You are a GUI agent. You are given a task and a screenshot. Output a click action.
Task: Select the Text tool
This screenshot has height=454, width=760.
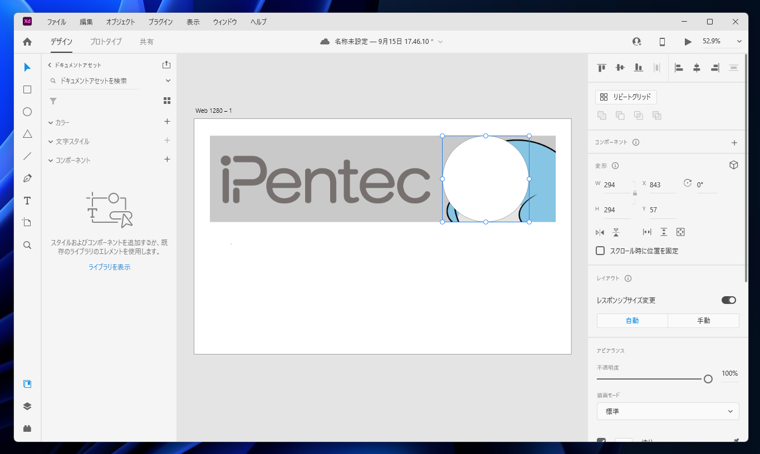click(27, 201)
